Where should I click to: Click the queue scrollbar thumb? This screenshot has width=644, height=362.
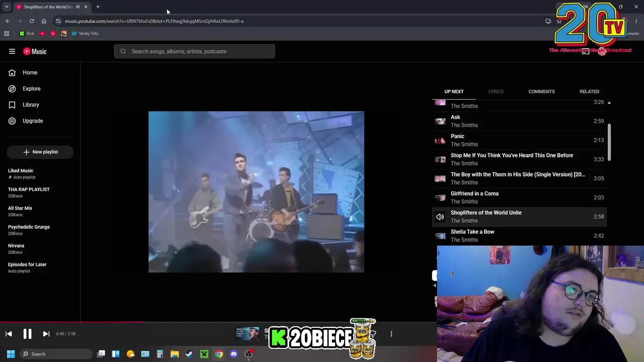pos(609,143)
